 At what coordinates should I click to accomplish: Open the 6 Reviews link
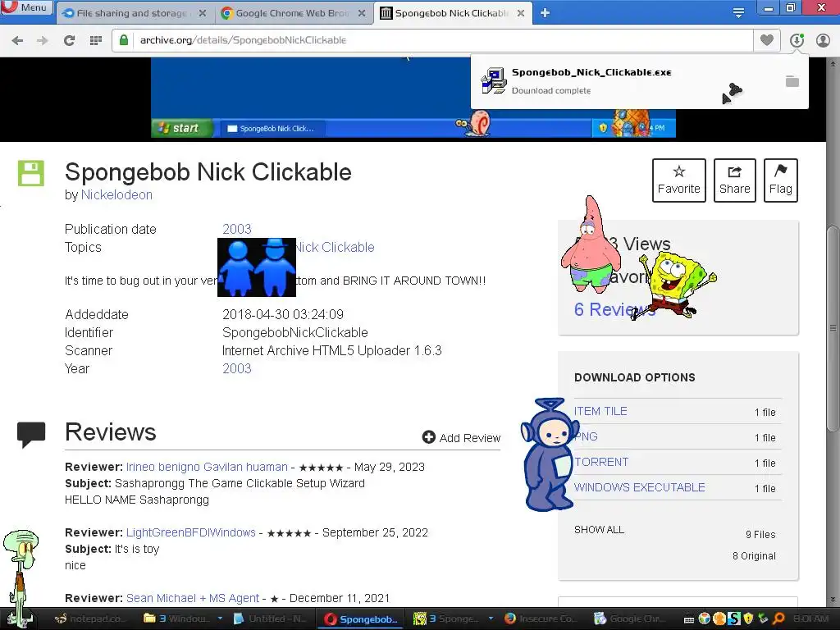614,309
